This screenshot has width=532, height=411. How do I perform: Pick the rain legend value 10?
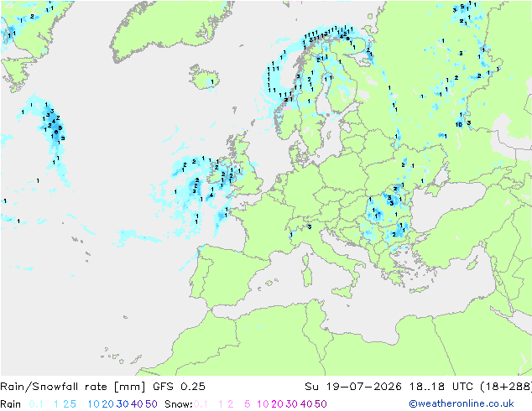[x=94, y=404]
